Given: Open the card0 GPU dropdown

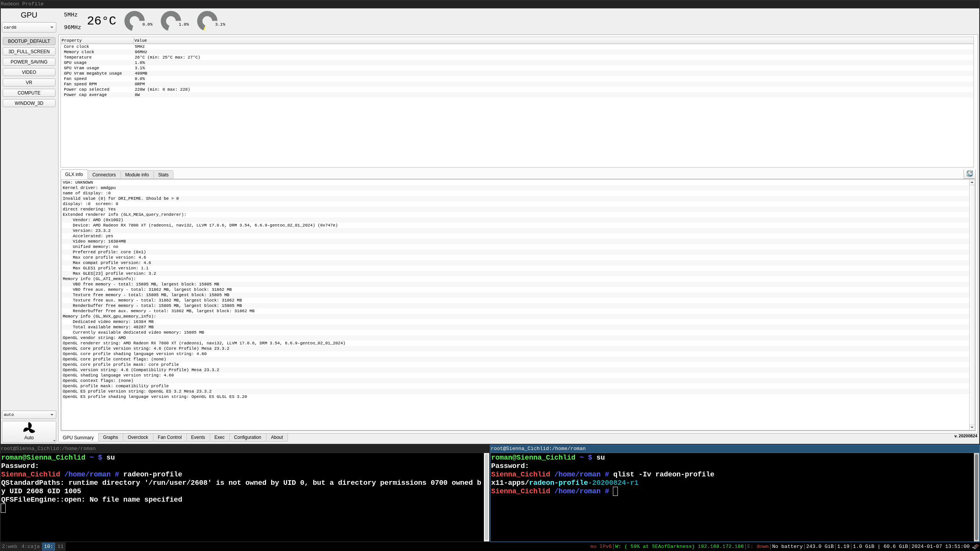Looking at the screenshot, I should pos(29,27).
